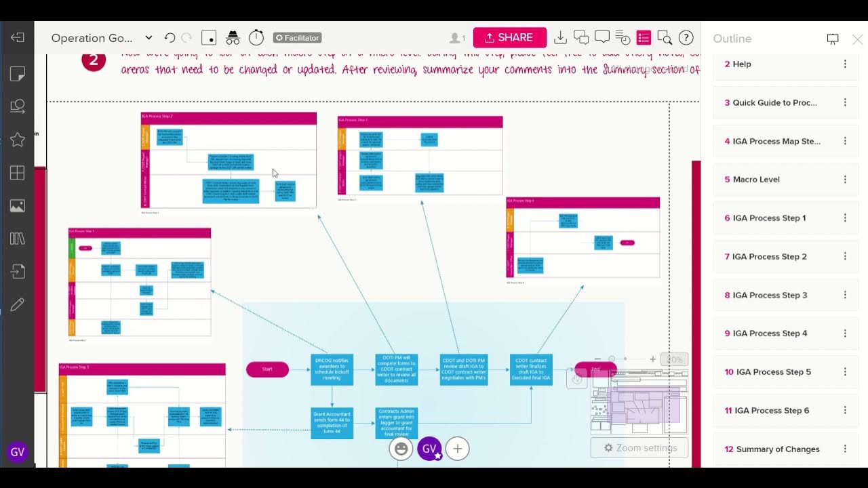Image resolution: width=868 pixels, height=488 pixels.
Task: Expand the Operation Go... document title dropdown
Action: tap(149, 38)
